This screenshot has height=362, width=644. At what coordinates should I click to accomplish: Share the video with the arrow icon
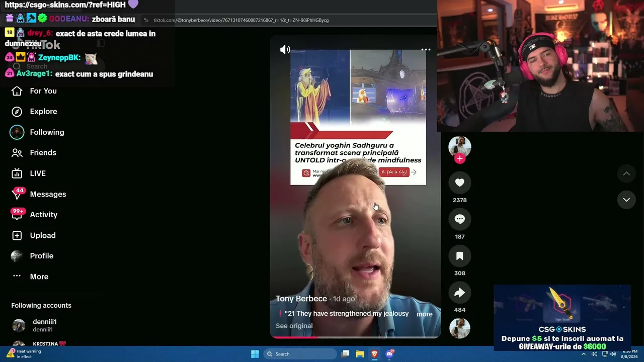(x=459, y=293)
